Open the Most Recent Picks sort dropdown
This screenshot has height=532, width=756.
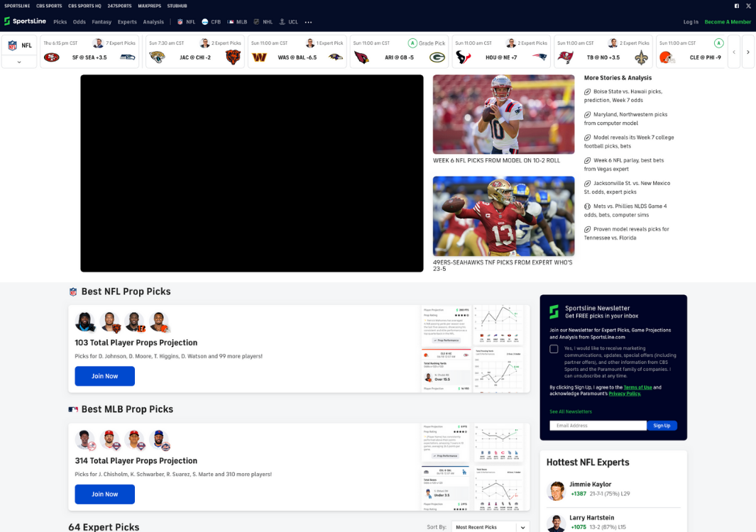click(x=491, y=527)
